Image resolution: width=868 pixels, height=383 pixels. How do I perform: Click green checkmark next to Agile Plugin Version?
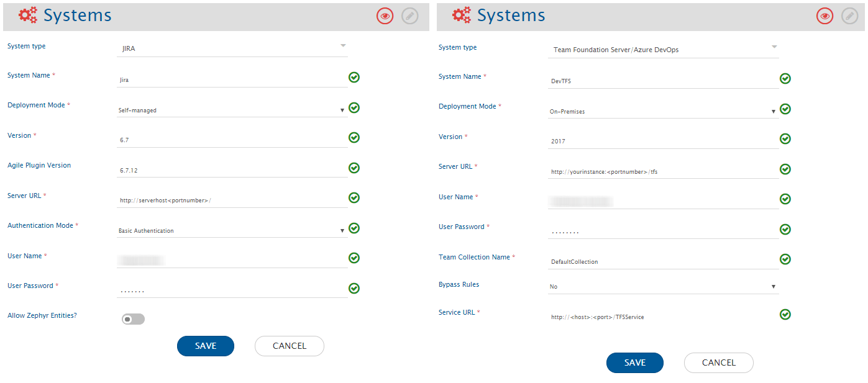[354, 168]
